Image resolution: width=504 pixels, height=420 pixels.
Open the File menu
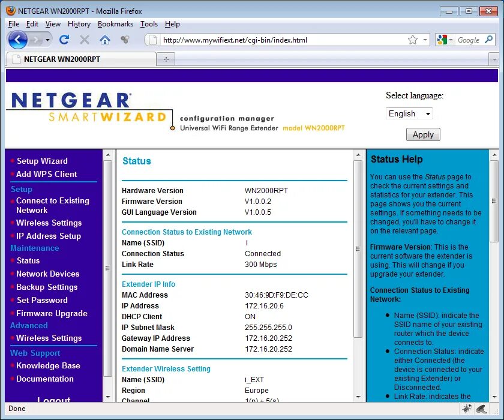pyautogui.click(x=14, y=24)
